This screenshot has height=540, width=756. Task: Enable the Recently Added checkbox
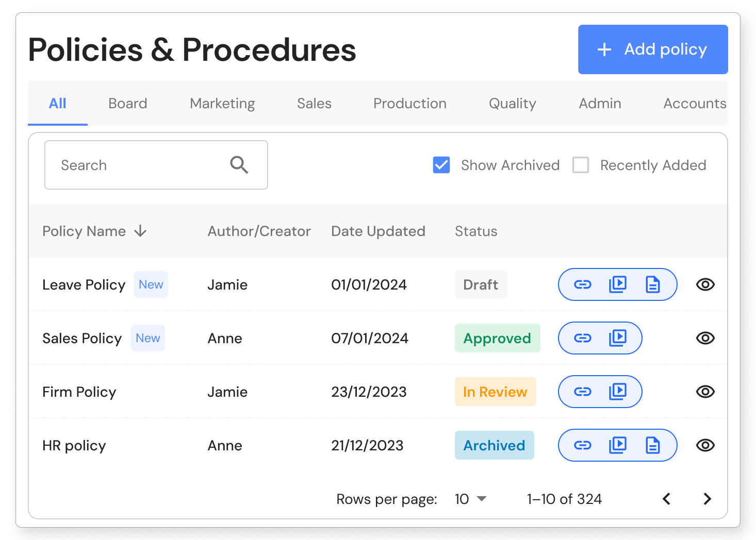point(581,165)
